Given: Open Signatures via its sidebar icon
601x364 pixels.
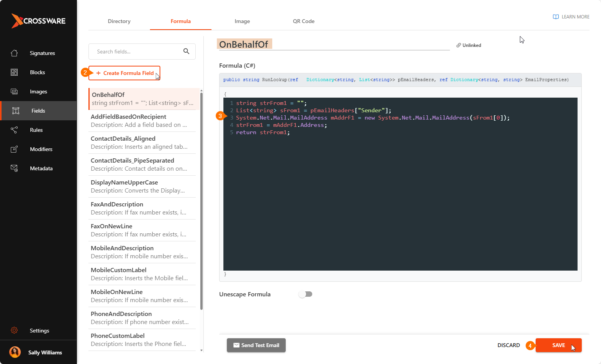Looking at the screenshot, I should pyautogui.click(x=14, y=53).
